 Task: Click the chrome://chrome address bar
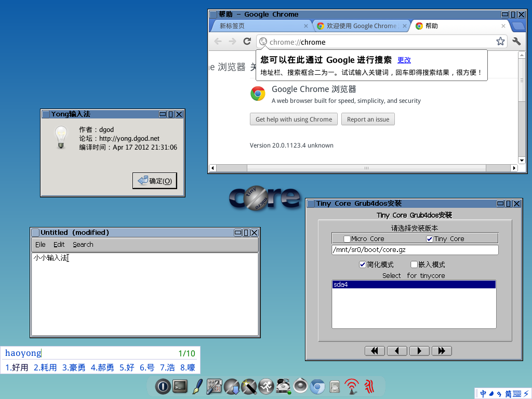382,42
